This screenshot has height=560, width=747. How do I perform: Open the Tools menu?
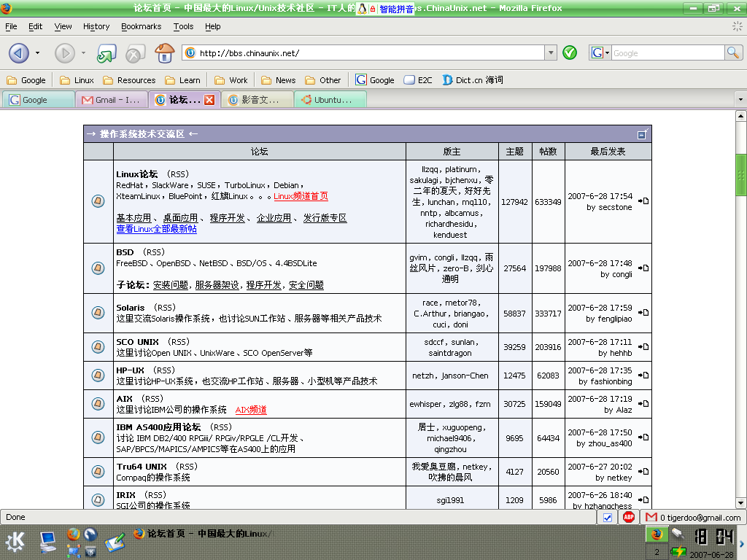183,27
